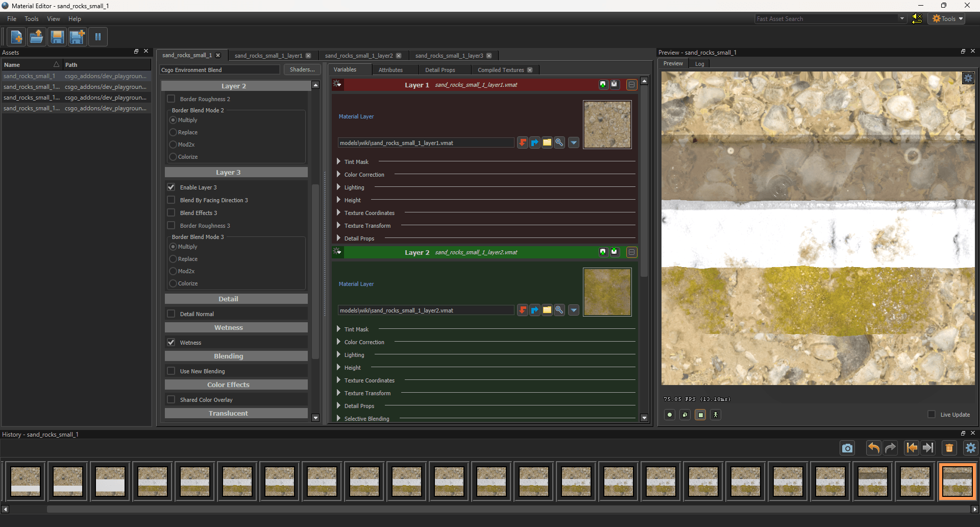Open History panel settings gear
The height and width of the screenshot is (527, 980).
click(x=971, y=448)
